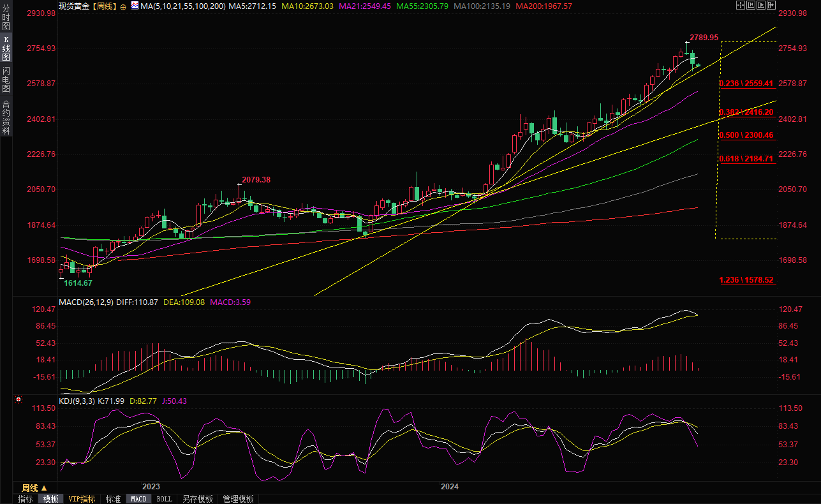Click the J:50.43 value

(175, 401)
